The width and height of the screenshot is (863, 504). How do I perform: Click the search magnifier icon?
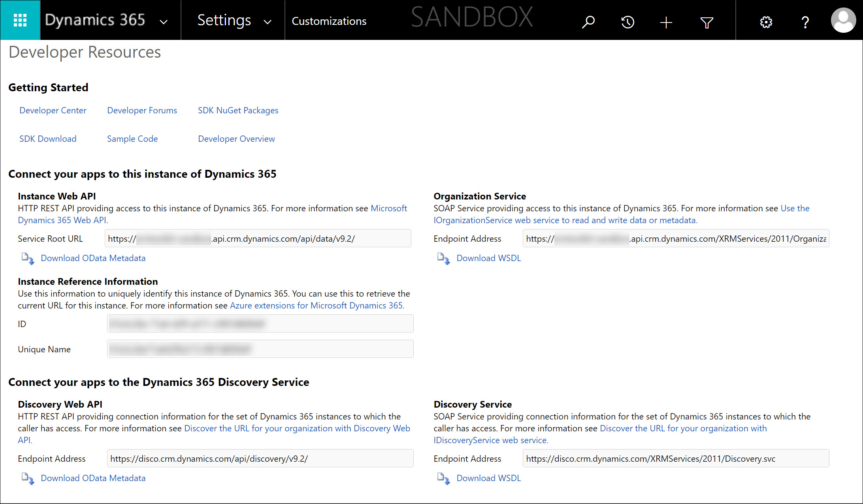point(588,22)
